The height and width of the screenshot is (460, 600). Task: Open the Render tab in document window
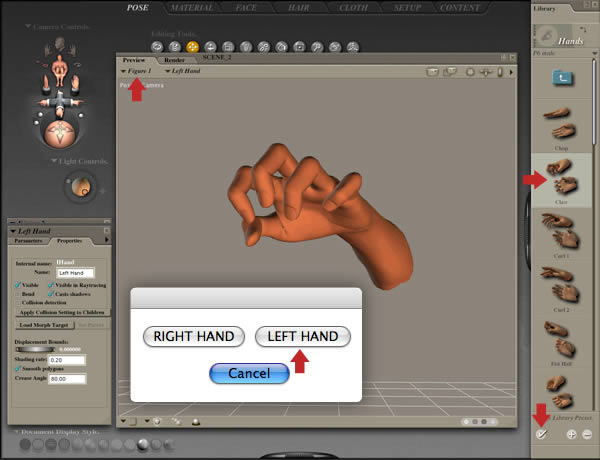[174, 60]
